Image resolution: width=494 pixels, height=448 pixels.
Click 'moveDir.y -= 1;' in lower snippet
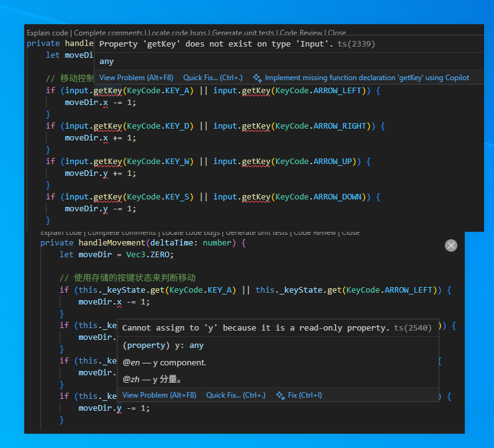[x=114, y=408]
